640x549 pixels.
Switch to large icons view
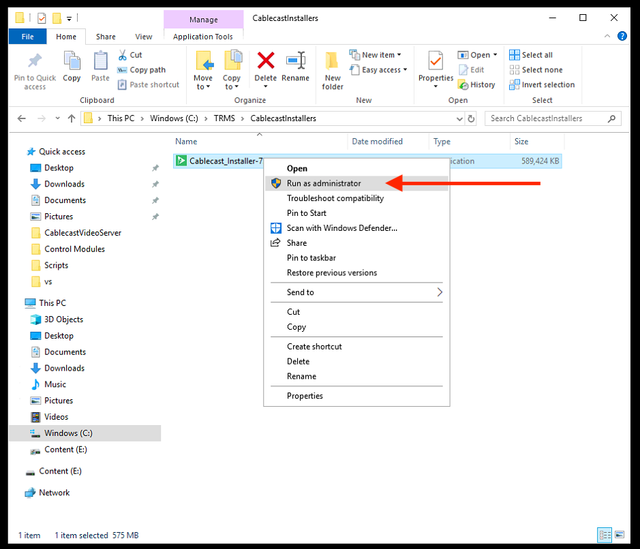coord(620,535)
